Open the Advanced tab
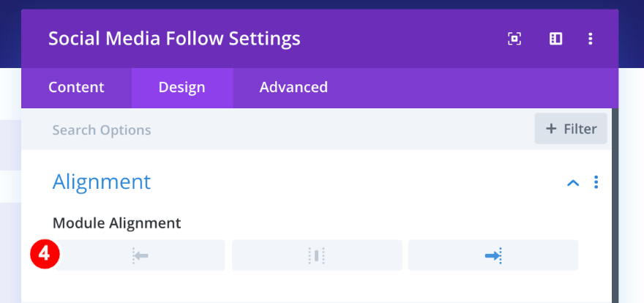644x303 pixels. [293, 88]
